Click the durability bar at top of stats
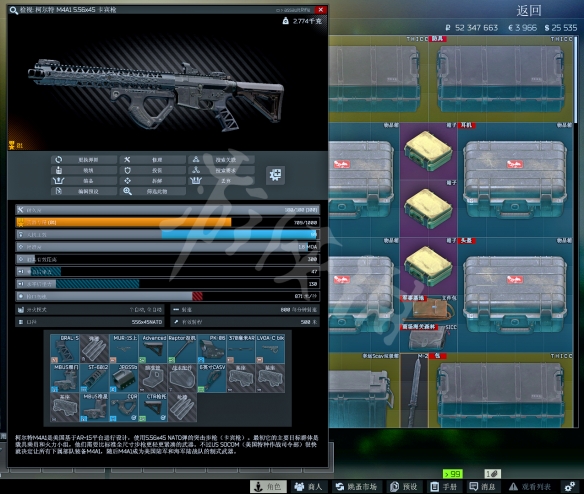This screenshot has height=494, width=584. point(167,210)
